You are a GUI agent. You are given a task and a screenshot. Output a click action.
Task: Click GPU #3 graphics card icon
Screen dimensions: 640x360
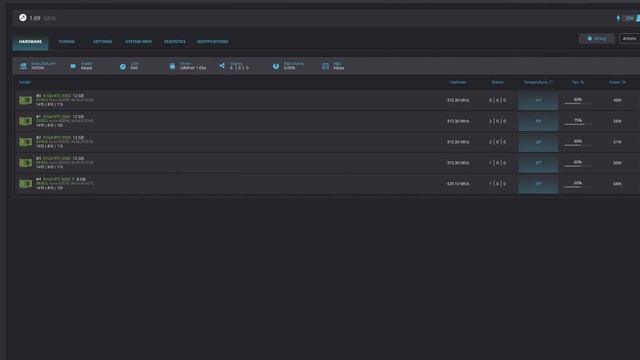point(26,162)
